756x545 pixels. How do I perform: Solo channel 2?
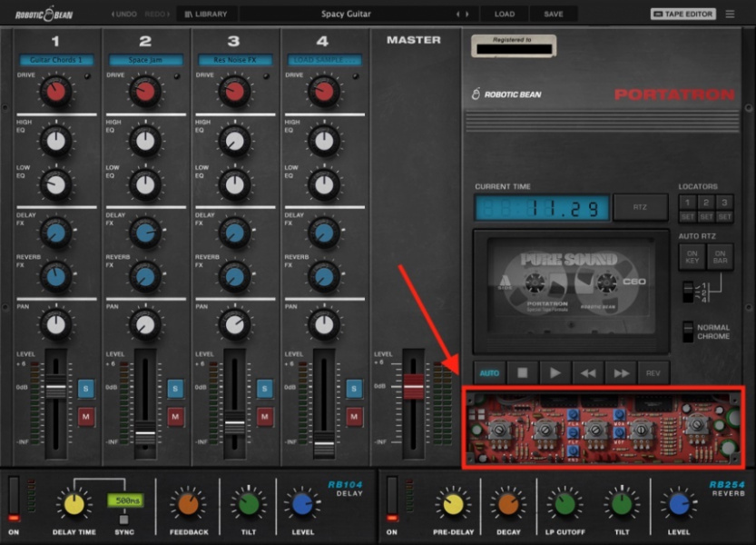(x=175, y=388)
